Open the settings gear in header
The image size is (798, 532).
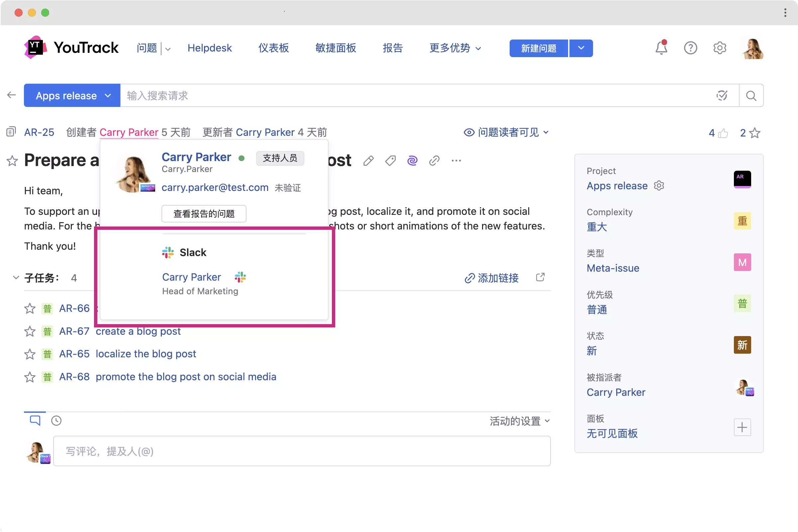point(719,48)
